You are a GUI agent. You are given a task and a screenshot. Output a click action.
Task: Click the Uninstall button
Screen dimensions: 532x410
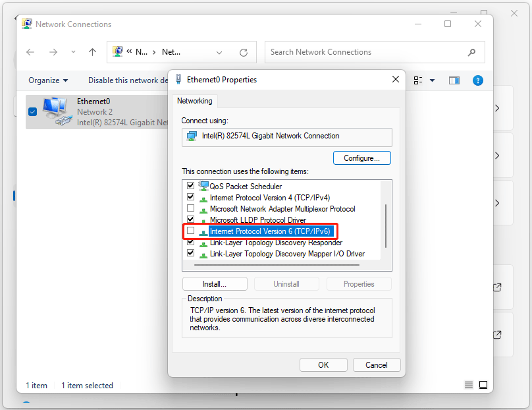click(286, 284)
